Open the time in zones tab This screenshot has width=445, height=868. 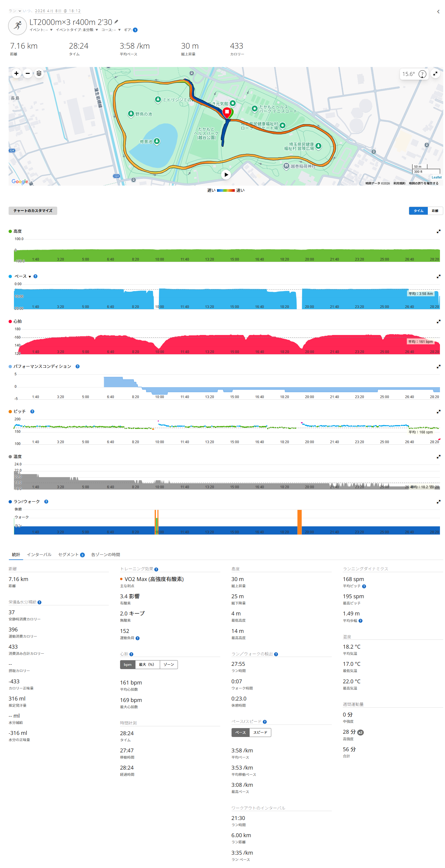tap(106, 555)
